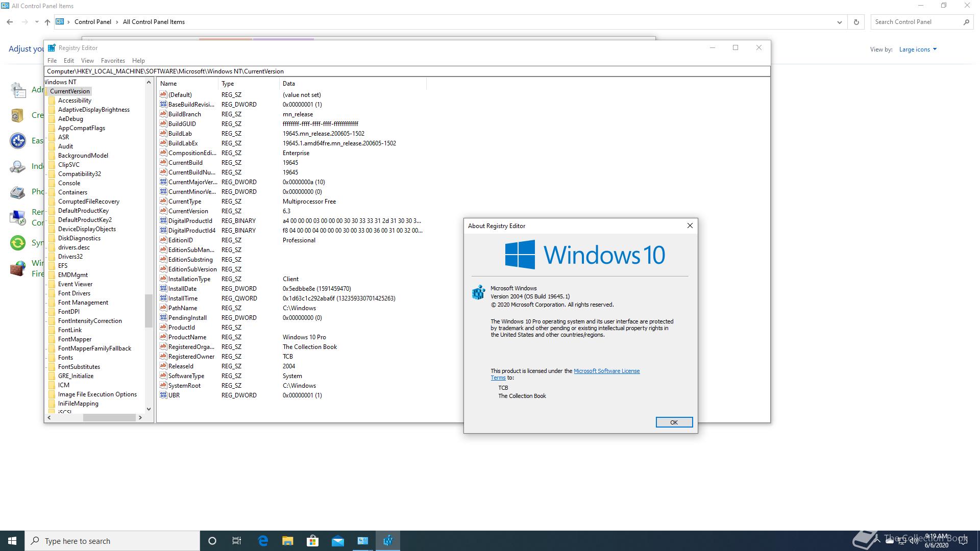980x551 pixels.
Task: Click OK in About Registry Editor dialog
Action: coord(674,422)
